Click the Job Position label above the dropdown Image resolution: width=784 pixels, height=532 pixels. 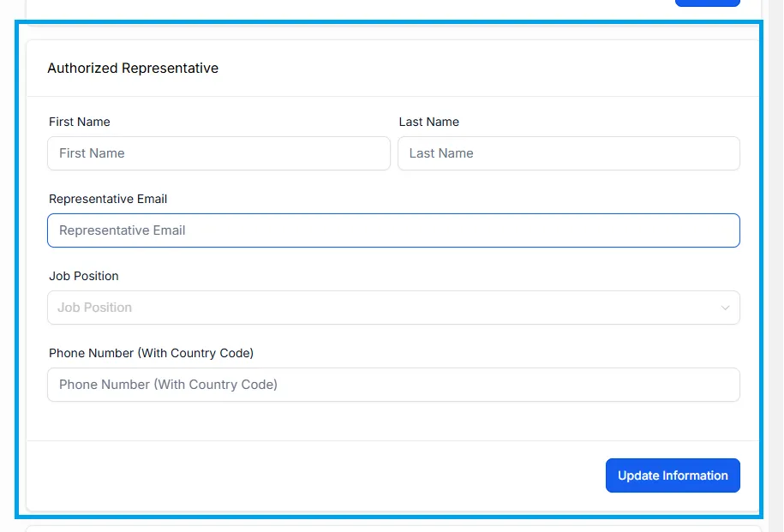tap(84, 276)
